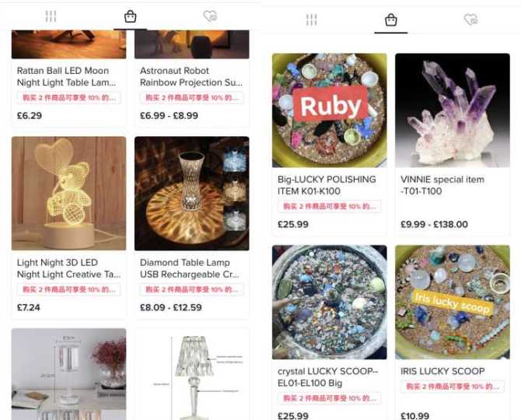The width and height of the screenshot is (521, 420).
Task: Open Rattan Ball LED Moon Night Light title
Action: pos(66,76)
